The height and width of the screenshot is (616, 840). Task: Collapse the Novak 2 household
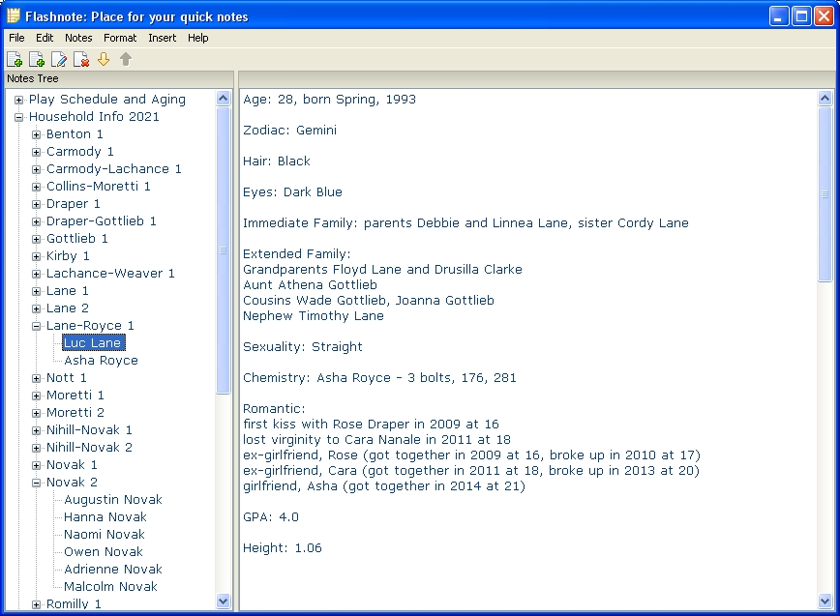pyautogui.click(x=36, y=483)
